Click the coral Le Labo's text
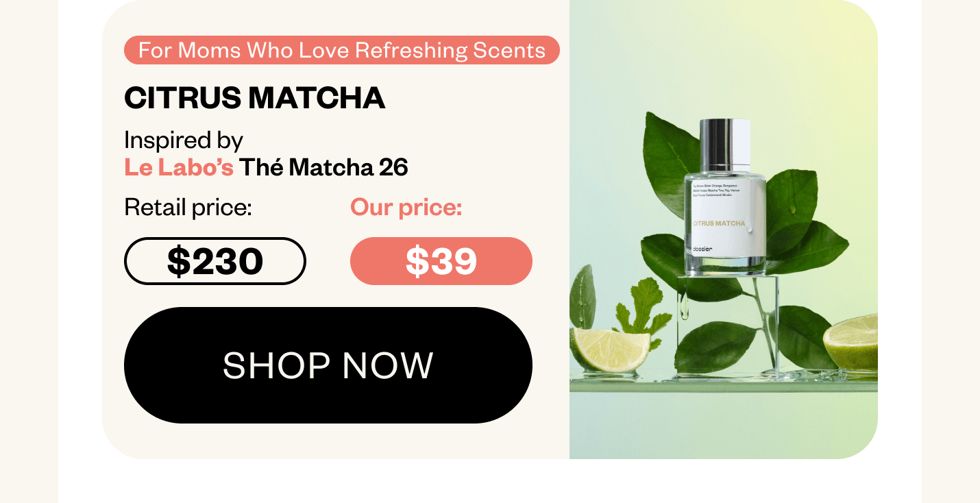Image resolution: width=980 pixels, height=503 pixels. coord(179,167)
